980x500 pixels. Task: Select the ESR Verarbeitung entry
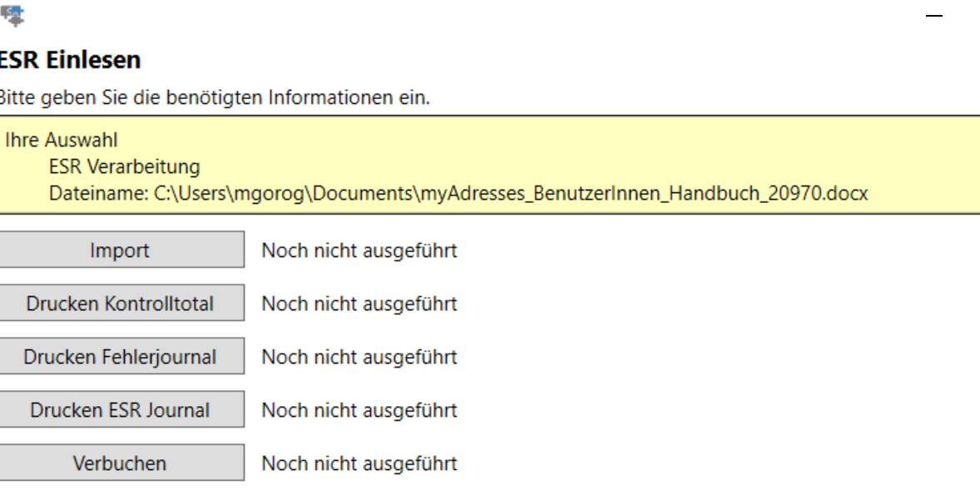tap(124, 166)
